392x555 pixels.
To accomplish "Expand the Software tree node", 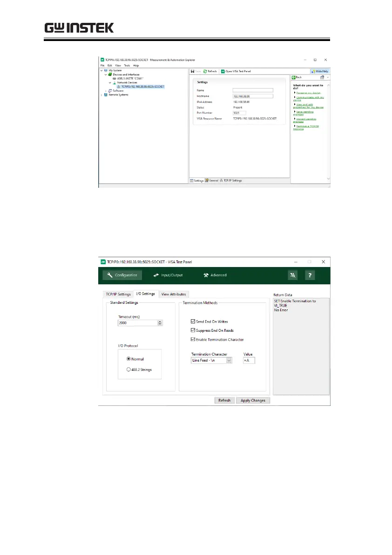I will pyautogui.click(x=106, y=90).
